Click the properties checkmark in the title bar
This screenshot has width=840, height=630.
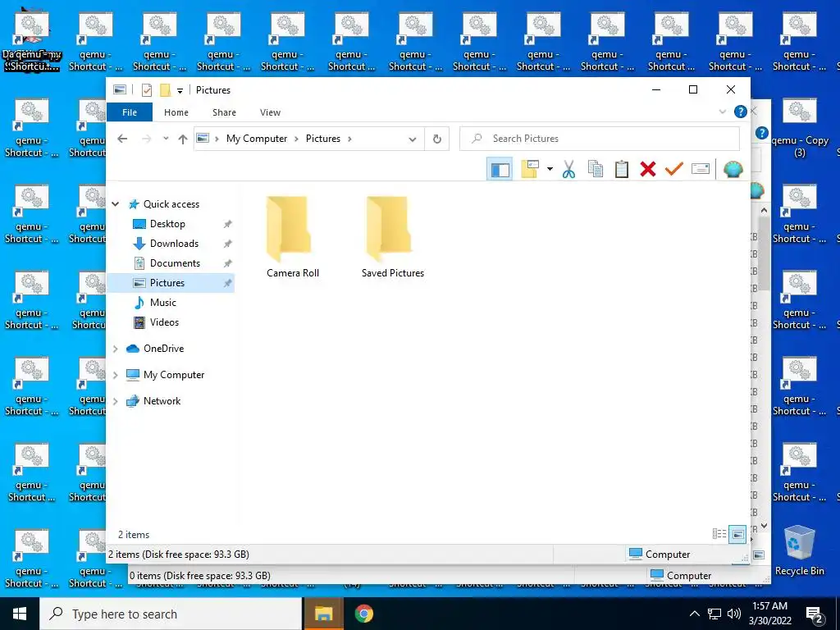[x=146, y=90]
